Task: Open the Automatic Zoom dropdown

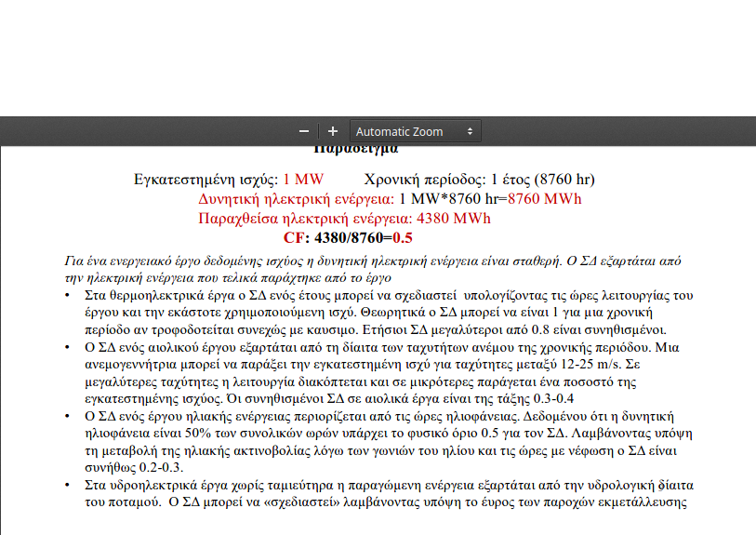Action: pos(414,131)
